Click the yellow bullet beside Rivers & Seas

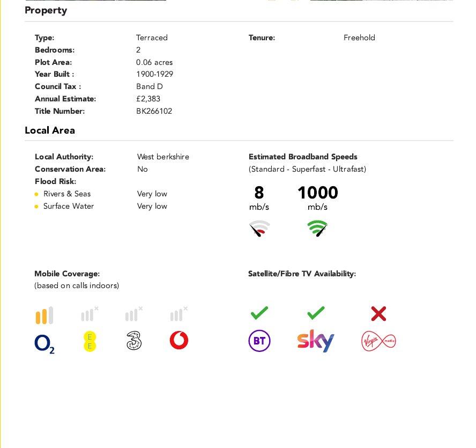tap(36, 194)
